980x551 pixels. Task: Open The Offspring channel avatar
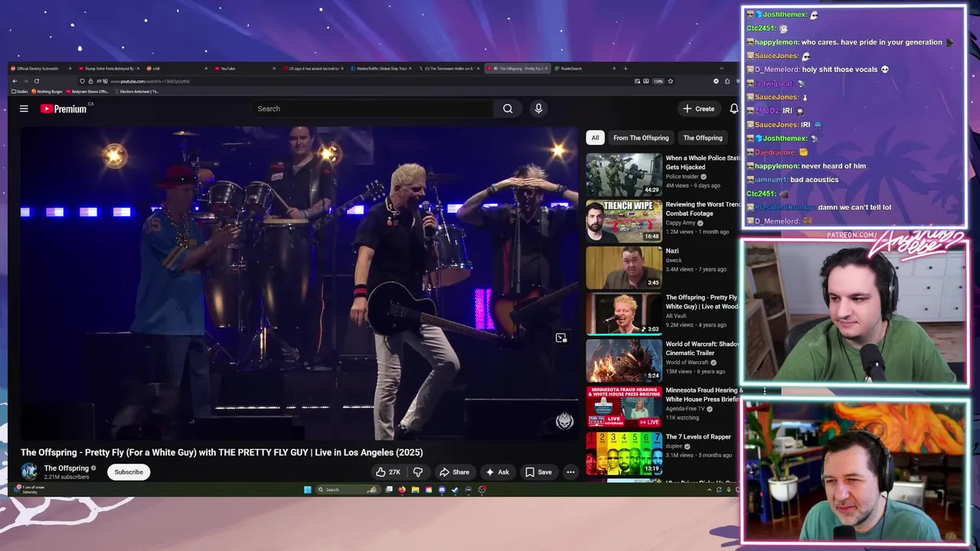29,471
